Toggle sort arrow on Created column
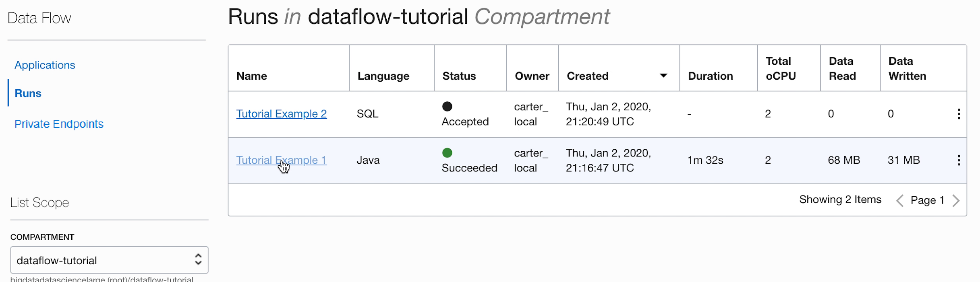The height and width of the screenshot is (282, 980). (x=663, y=76)
